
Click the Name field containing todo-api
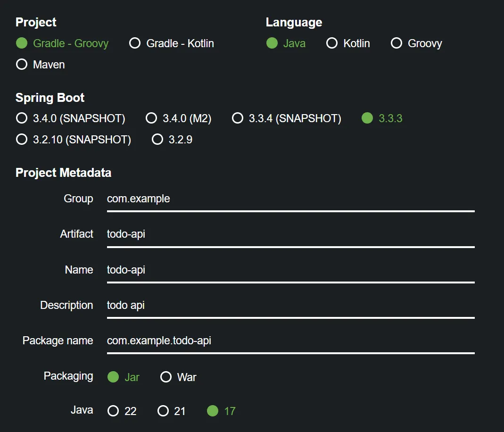pyautogui.click(x=290, y=270)
